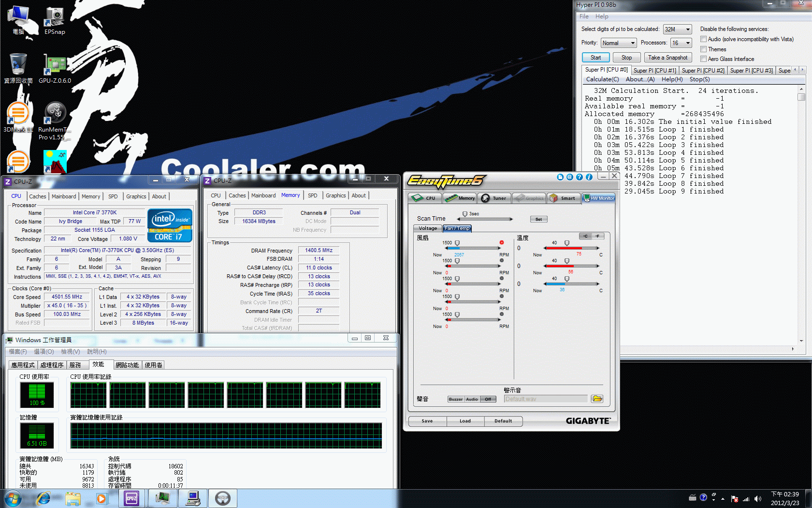812x508 pixels.
Task: Switch temperature unit to °C
Action: (586, 236)
